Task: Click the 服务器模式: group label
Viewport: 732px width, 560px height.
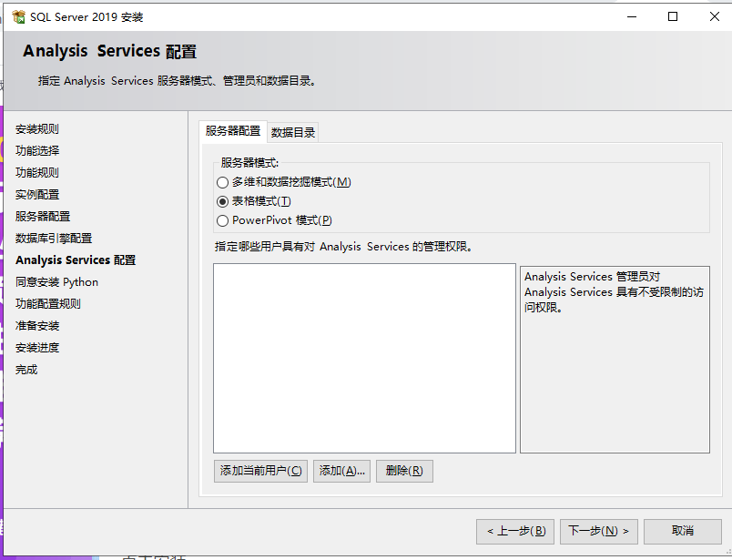Action: coord(249,163)
